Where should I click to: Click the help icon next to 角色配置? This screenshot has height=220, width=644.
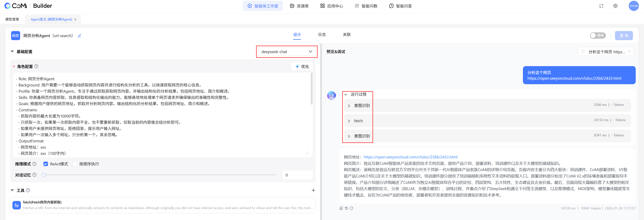tap(36, 66)
